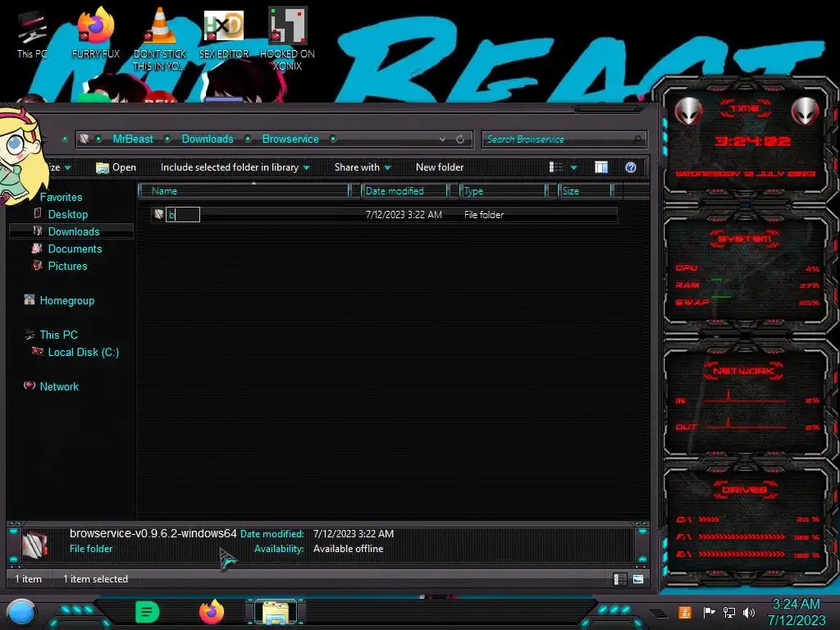This screenshot has width=840, height=630.
Task: Open Explorer help via the question mark icon
Action: tap(631, 167)
